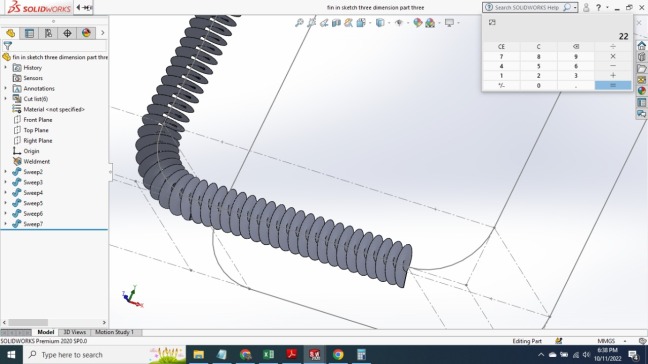Click the 8 key on calculator

538,56
